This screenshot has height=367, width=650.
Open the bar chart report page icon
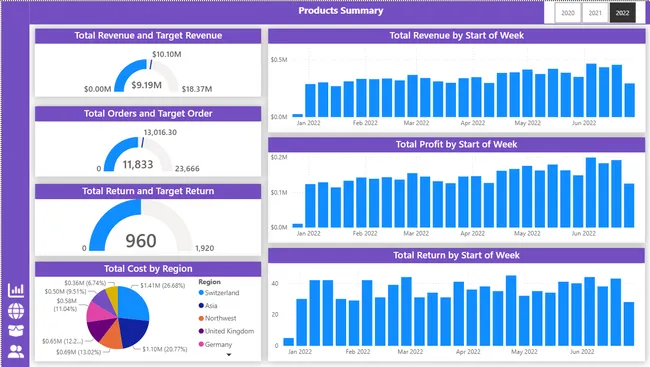[x=16, y=290]
